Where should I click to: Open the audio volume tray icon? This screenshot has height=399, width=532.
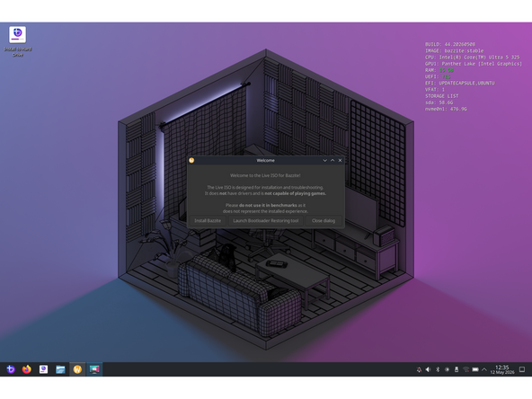coord(428,369)
